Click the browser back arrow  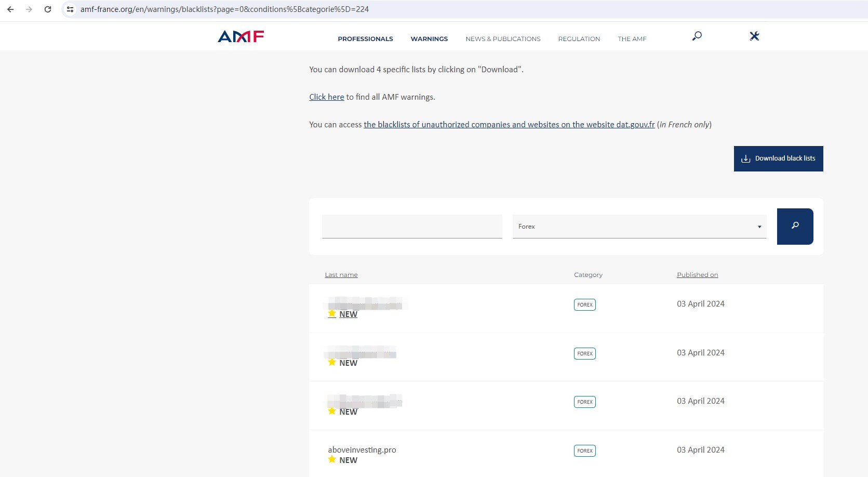click(10, 9)
